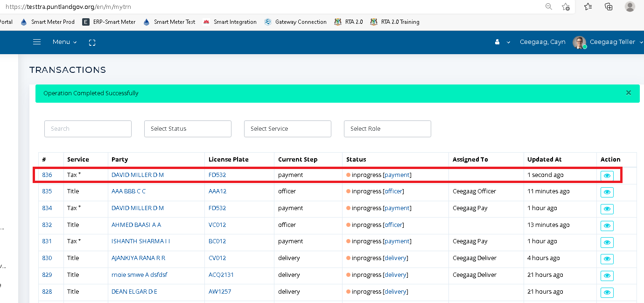Click Ceegaag Officer in Assigned To column

coord(475,191)
